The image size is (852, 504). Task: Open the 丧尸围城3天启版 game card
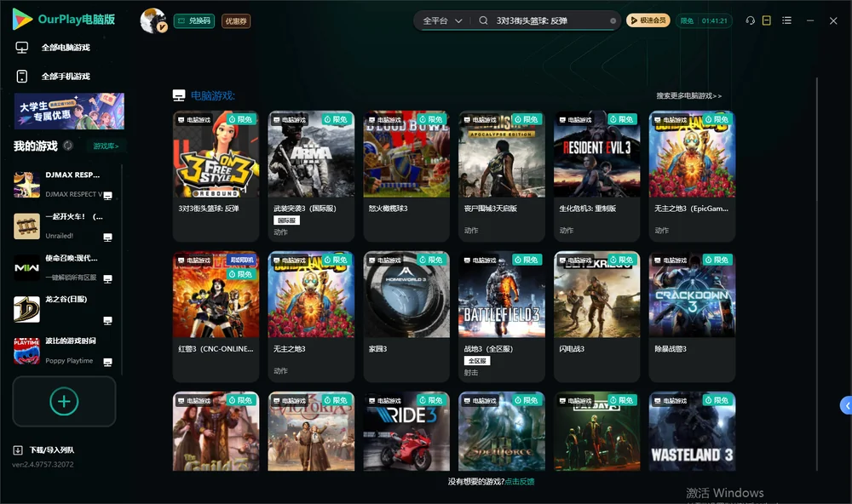502,176
